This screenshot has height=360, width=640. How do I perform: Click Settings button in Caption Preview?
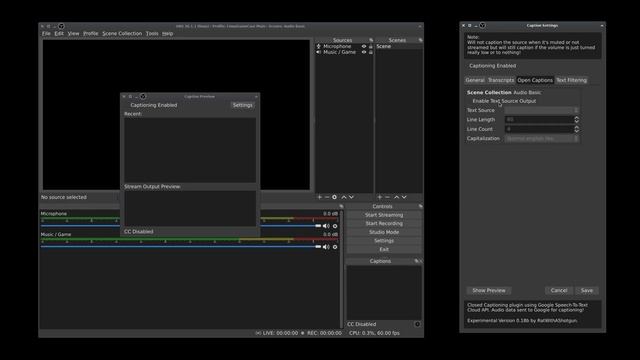pos(242,105)
